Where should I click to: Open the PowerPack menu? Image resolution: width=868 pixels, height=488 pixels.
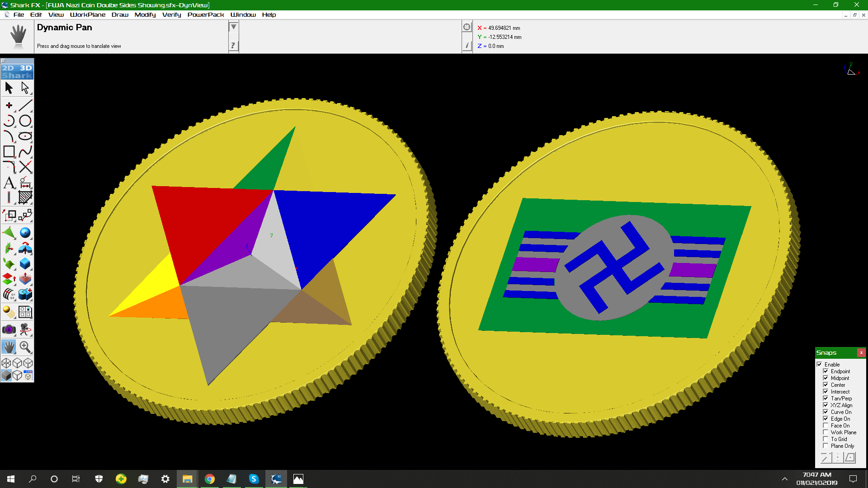(x=206, y=14)
